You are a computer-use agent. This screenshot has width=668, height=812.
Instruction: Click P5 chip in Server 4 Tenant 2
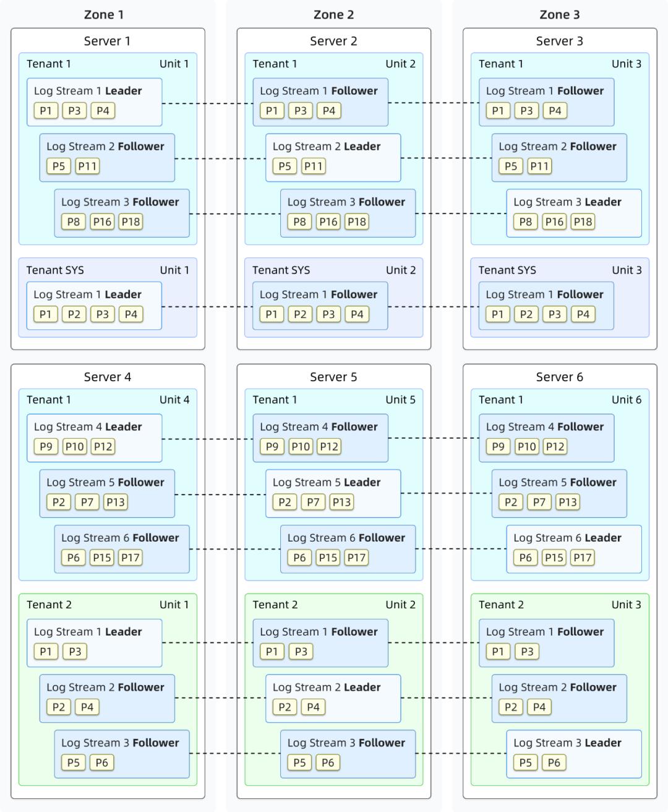73,762
